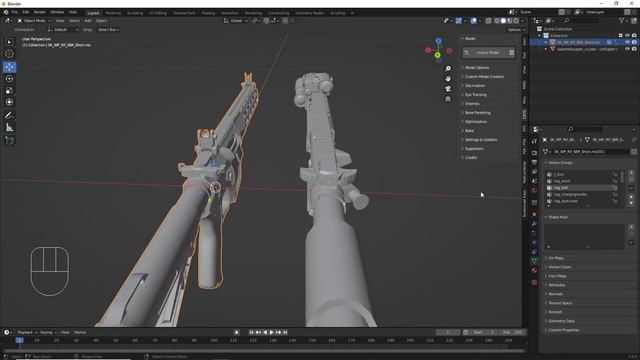Toggle the auto-keying record button
The width and height of the screenshot is (640, 360).
tap(236, 332)
